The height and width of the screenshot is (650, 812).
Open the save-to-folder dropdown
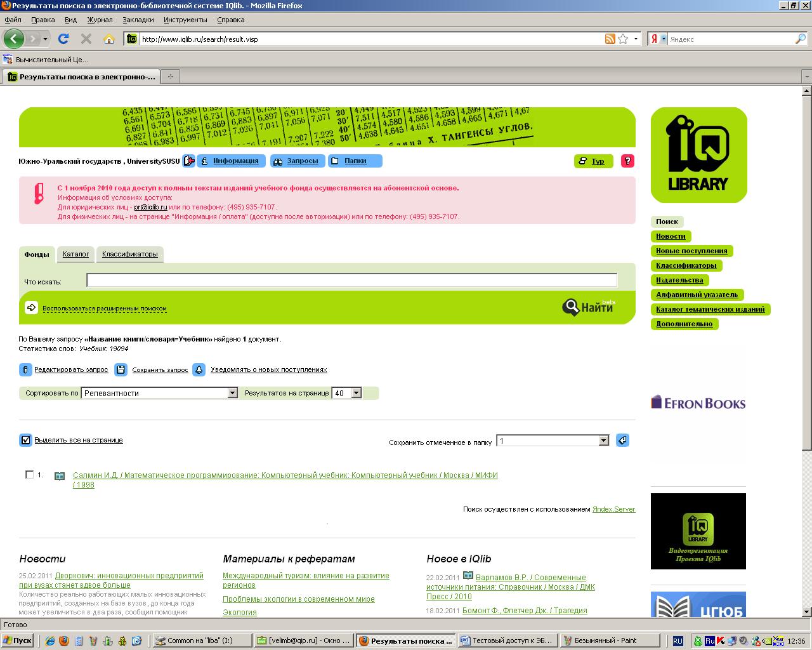tap(553, 441)
